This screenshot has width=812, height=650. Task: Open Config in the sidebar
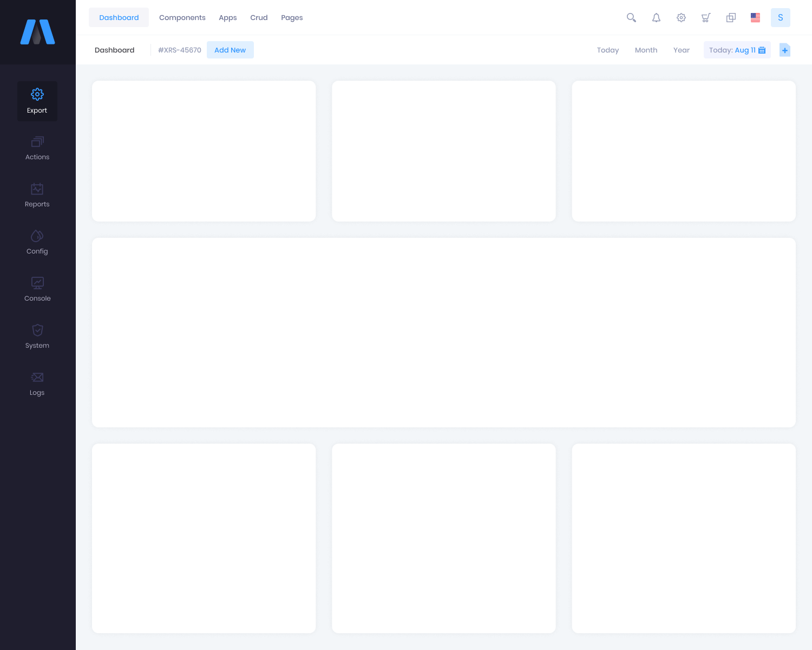point(37,243)
